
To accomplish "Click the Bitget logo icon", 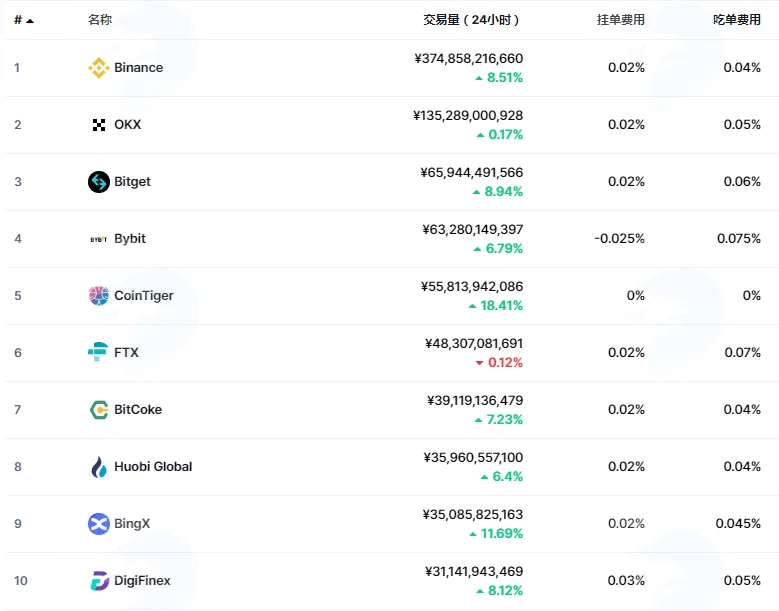I will click(99, 182).
